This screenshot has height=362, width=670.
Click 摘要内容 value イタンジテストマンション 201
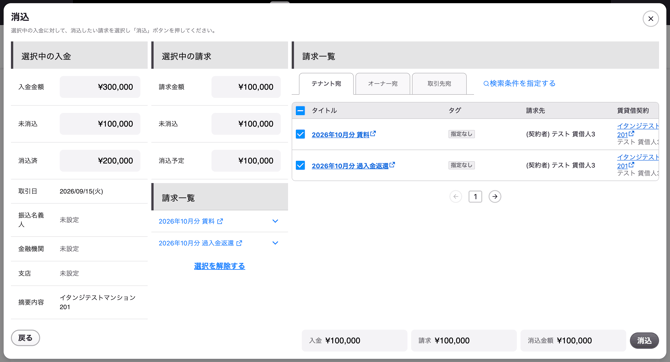pyautogui.click(x=97, y=302)
